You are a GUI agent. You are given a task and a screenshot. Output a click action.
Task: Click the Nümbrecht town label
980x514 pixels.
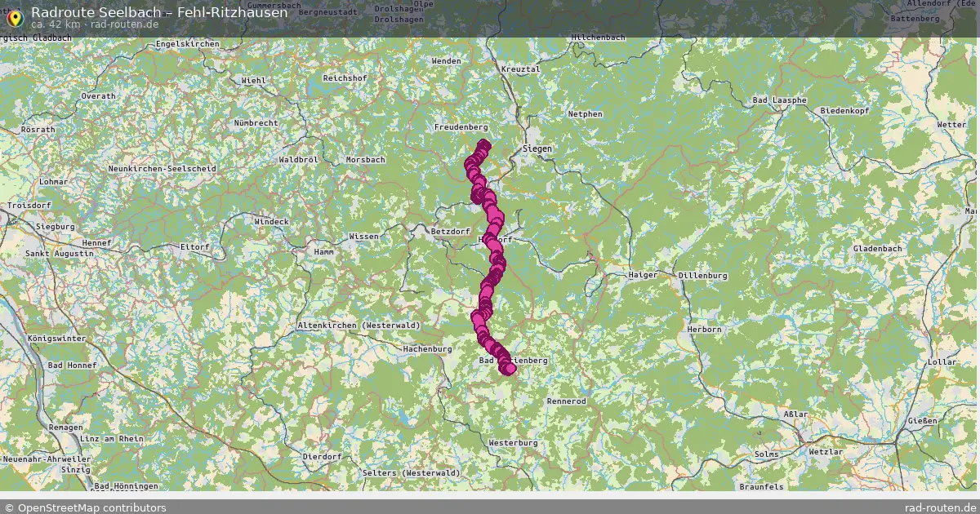click(256, 123)
